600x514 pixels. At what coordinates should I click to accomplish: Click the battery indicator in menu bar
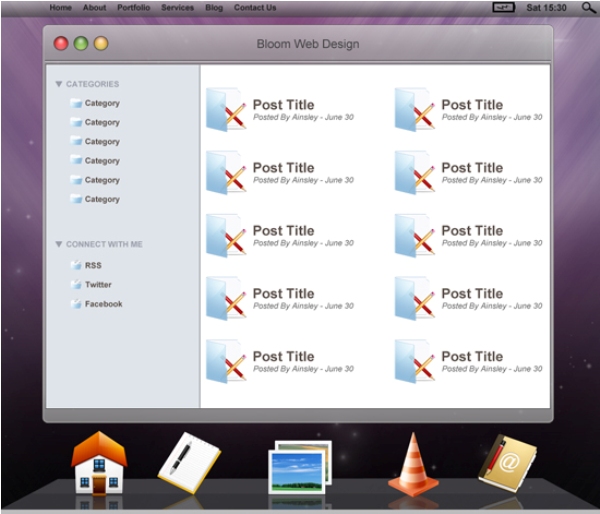point(504,7)
